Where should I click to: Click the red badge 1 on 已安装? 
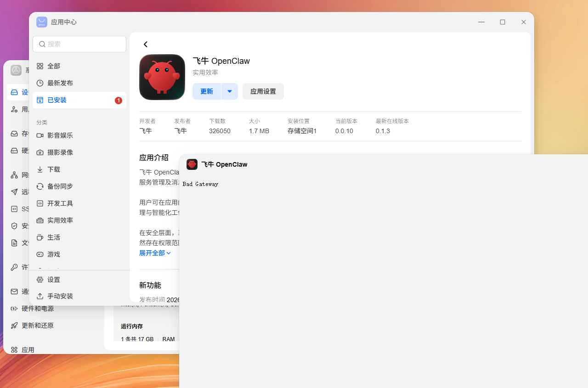(x=119, y=100)
